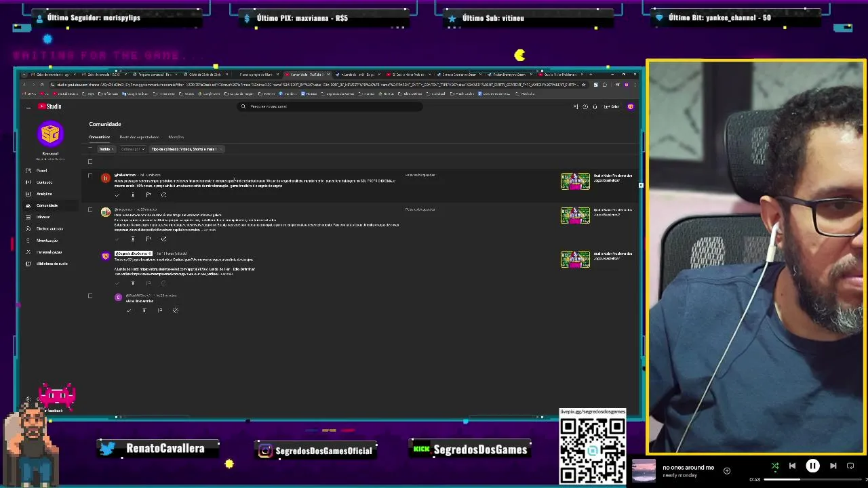868x488 pixels.
Task: Open a new browser tab with plus
Action: click(591, 74)
